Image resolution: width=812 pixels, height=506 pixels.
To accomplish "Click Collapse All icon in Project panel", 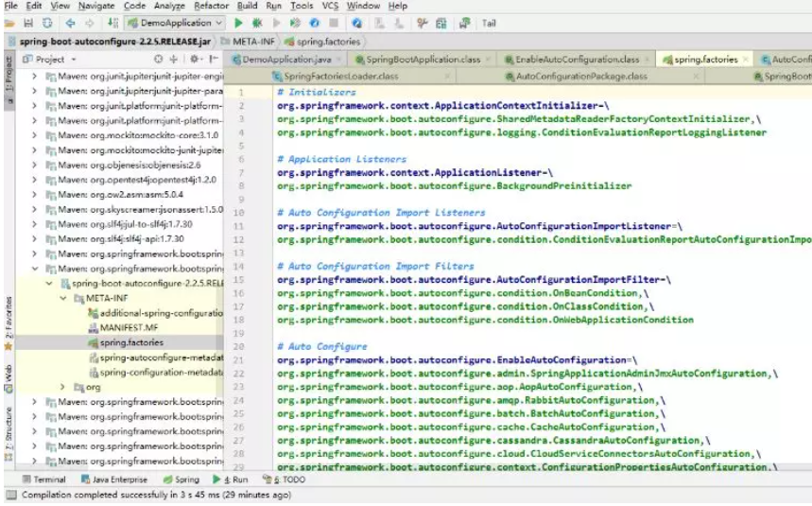I will (174, 59).
